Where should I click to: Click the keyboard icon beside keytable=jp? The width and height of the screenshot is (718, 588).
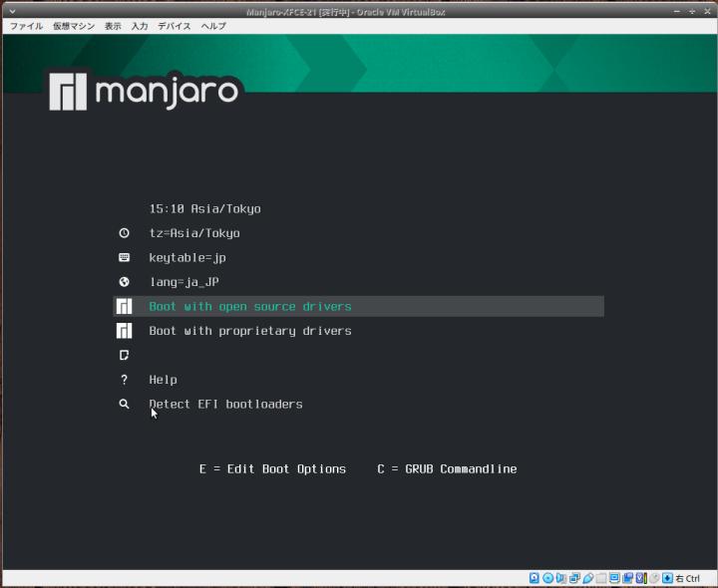click(124, 257)
